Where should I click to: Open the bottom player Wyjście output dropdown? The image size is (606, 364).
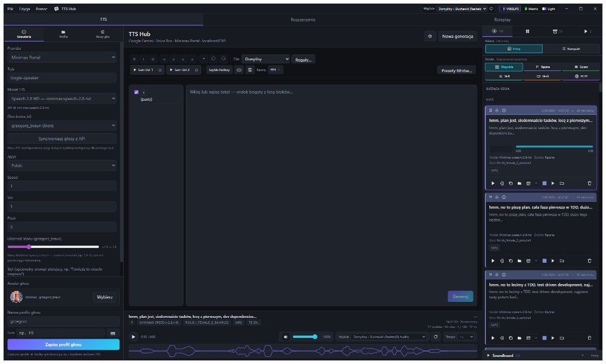tap(388, 337)
